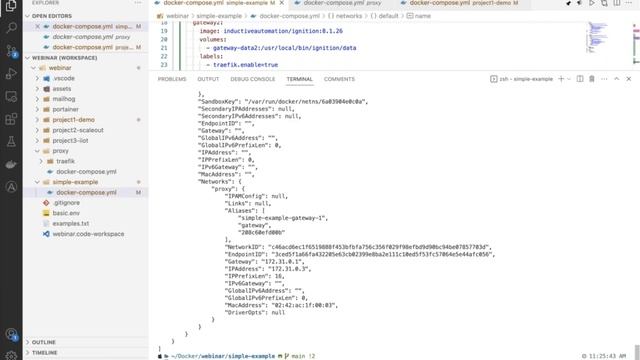This screenshot has width=640, height=360.
Task: Open Source Control view in activity bar
Action: coord(11,51)
